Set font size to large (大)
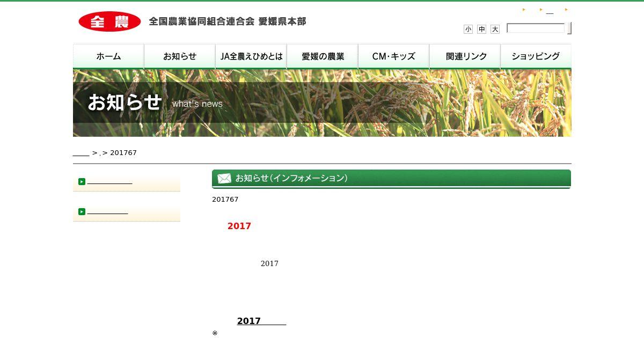644x338 pixels. [495, 29]
